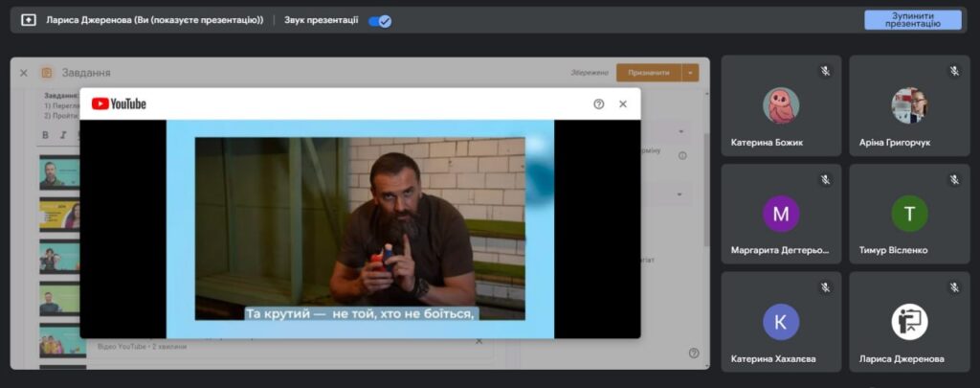Click muted mic icon on Катерина Божик tile
The image size is (980, 388).
coord(826,71)
